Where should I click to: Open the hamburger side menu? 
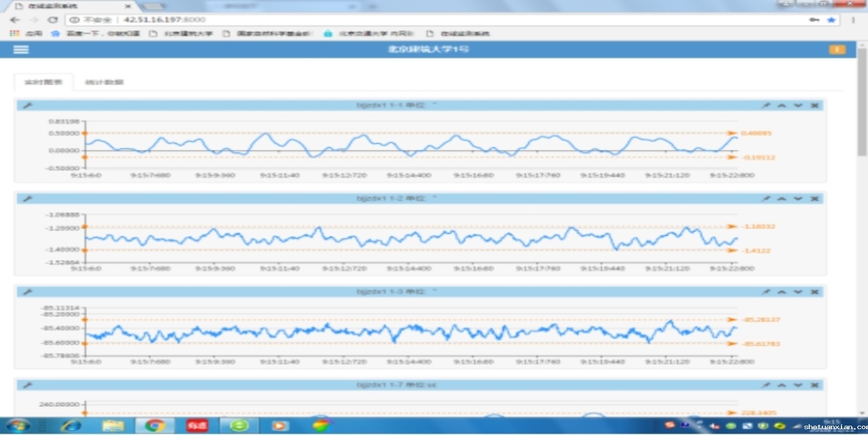click(x=21, y=49)
